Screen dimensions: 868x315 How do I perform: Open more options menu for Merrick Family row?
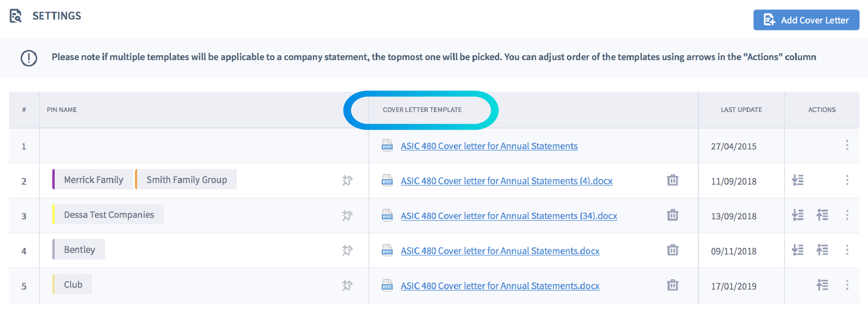[847, 180]
